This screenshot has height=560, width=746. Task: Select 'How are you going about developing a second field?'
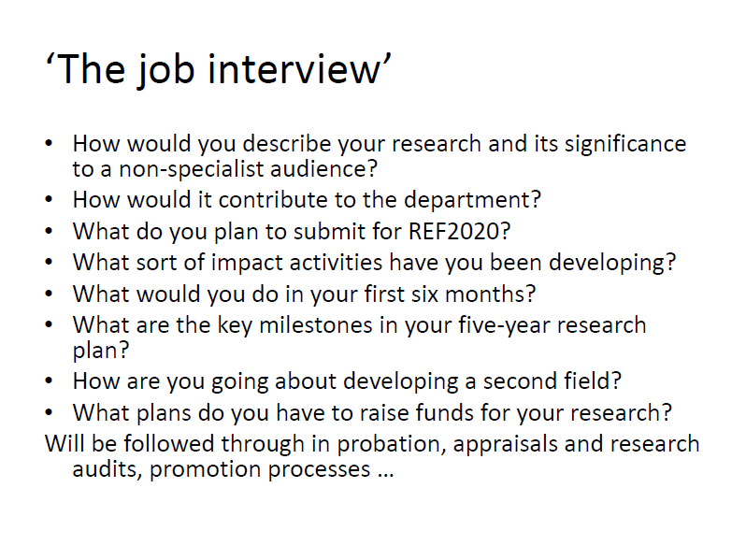pos(347,381)
